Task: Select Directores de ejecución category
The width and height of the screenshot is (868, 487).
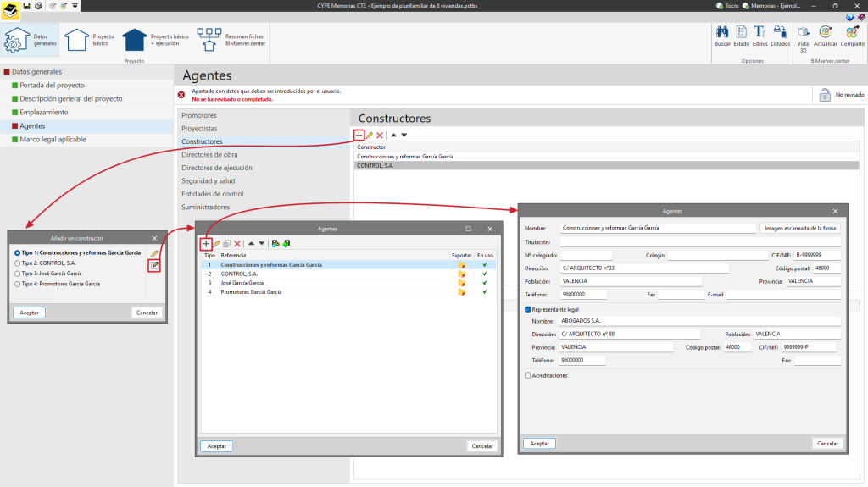Action: click(217, 168)
